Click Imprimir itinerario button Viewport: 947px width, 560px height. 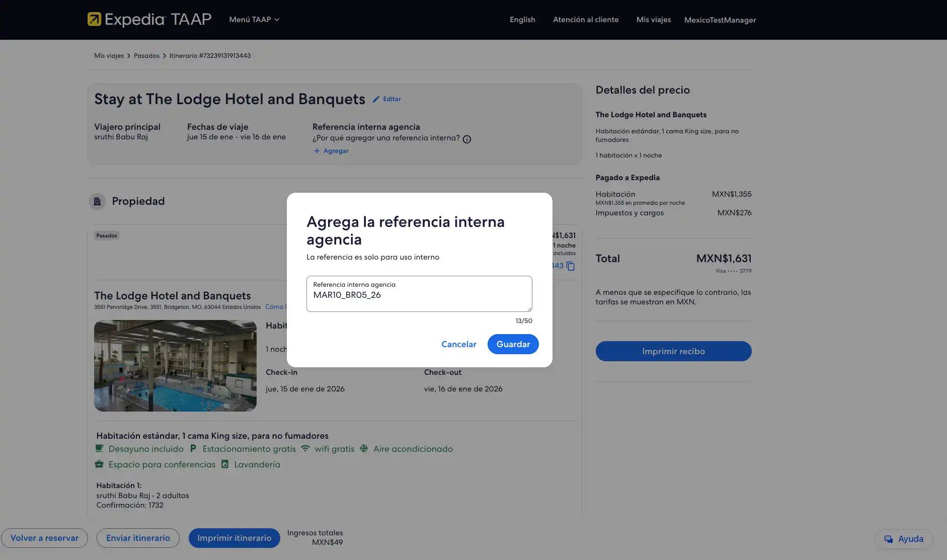coord(234,538)
